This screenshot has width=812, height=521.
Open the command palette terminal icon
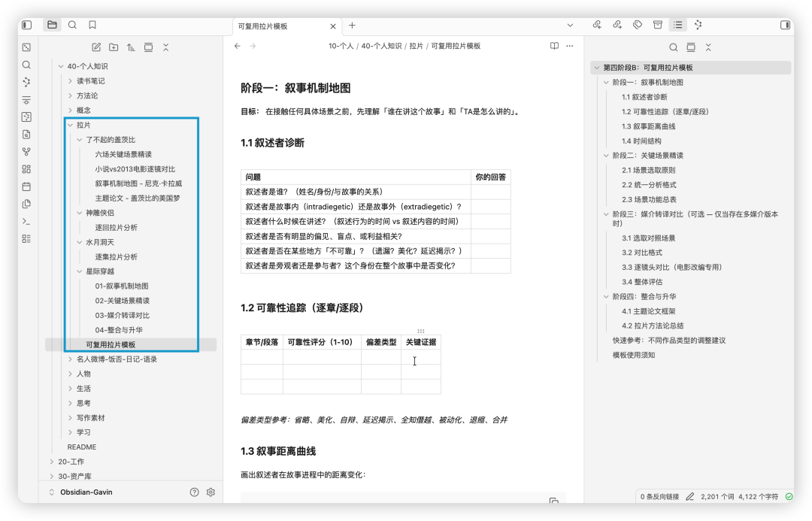pyautogui.click(x=26, y=221)
